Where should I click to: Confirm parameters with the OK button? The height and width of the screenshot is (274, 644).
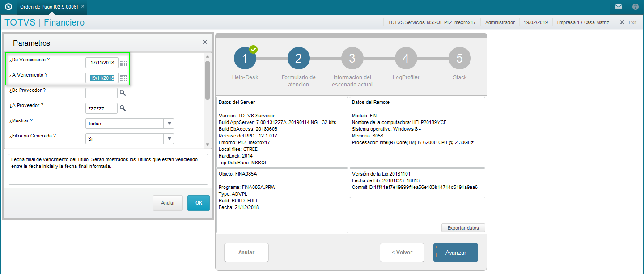coord(199,203)
